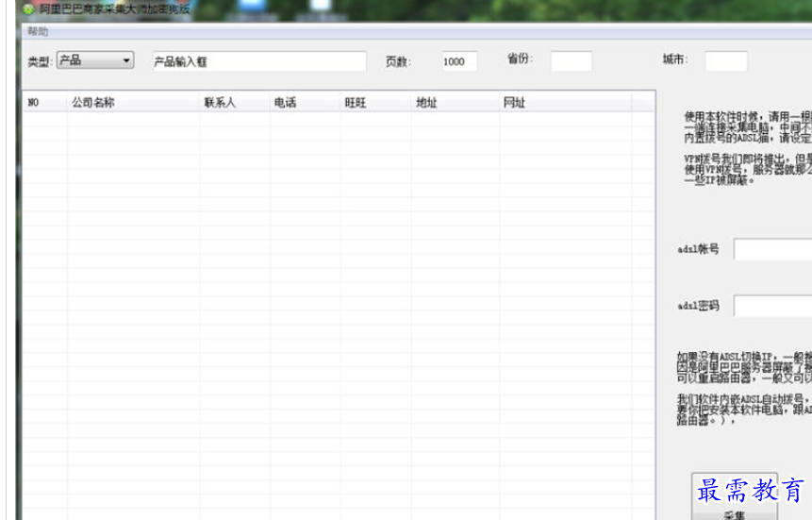Select the 公司名称 column header

click(133, 102)
